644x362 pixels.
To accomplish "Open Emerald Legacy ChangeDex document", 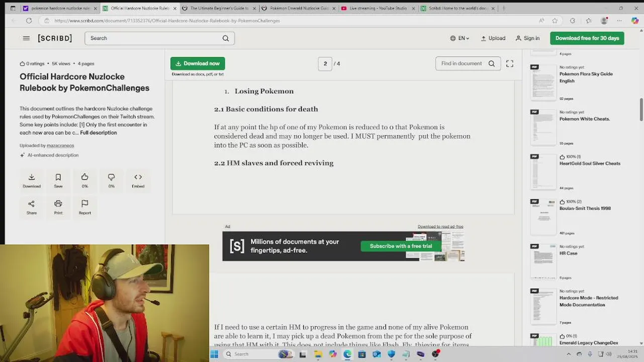I will pos(589,343).
